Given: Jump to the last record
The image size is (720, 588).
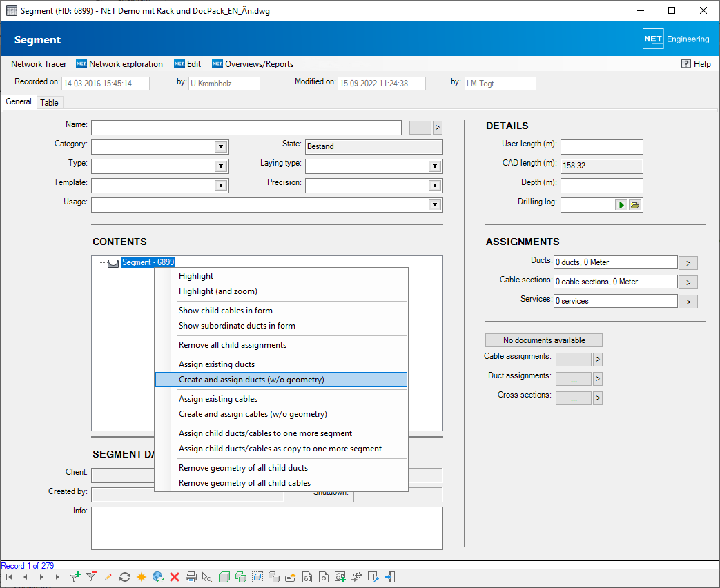Looking at the screenshot, I should click(58, 577).
